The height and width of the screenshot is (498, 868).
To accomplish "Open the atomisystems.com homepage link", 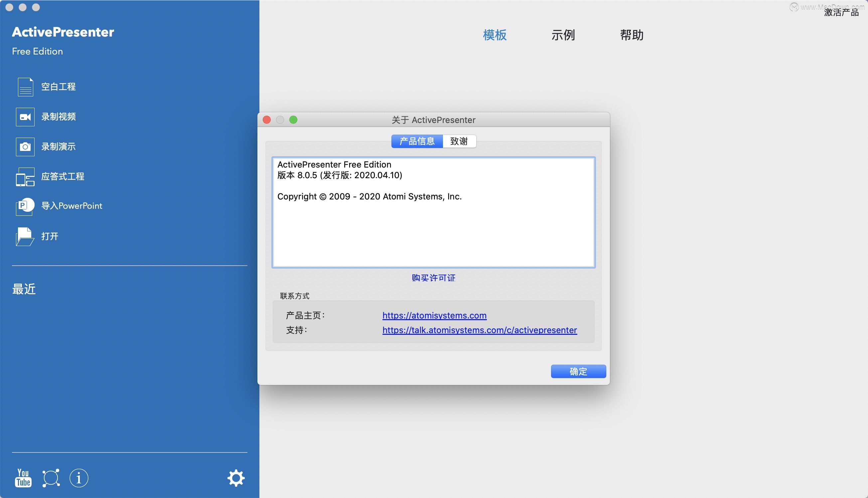I will pos(435,315).
